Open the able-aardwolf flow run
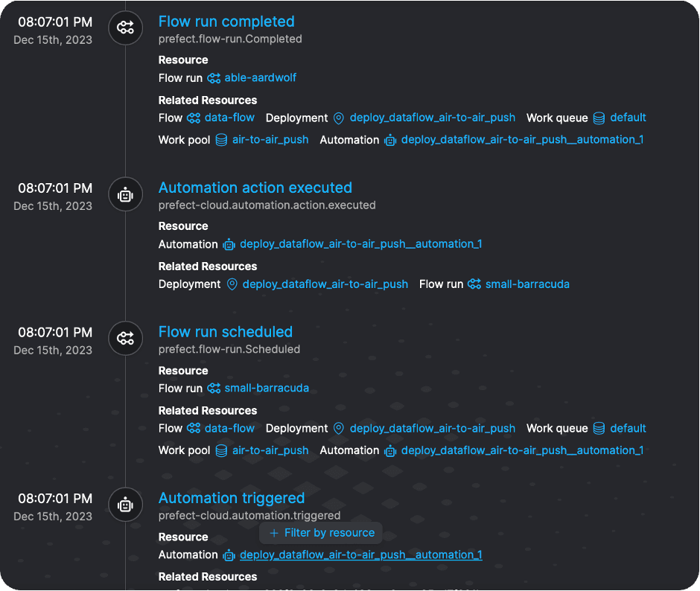This screenshot has width=700, height=591. pyautogui.click(x=260, y=78)
